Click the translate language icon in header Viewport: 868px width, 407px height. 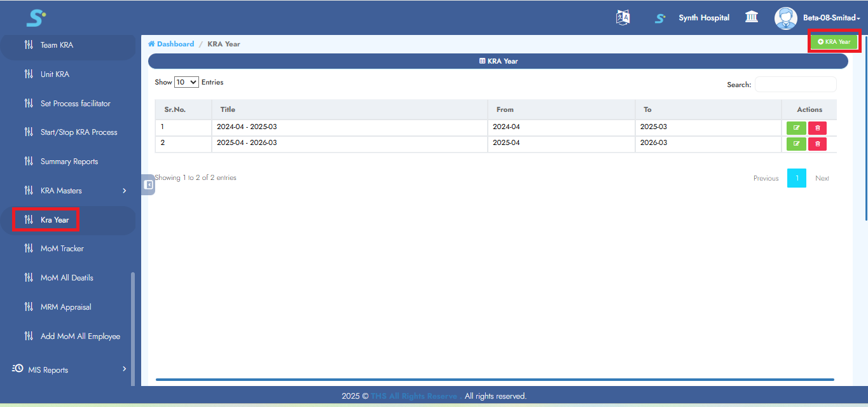click(623, 18)
